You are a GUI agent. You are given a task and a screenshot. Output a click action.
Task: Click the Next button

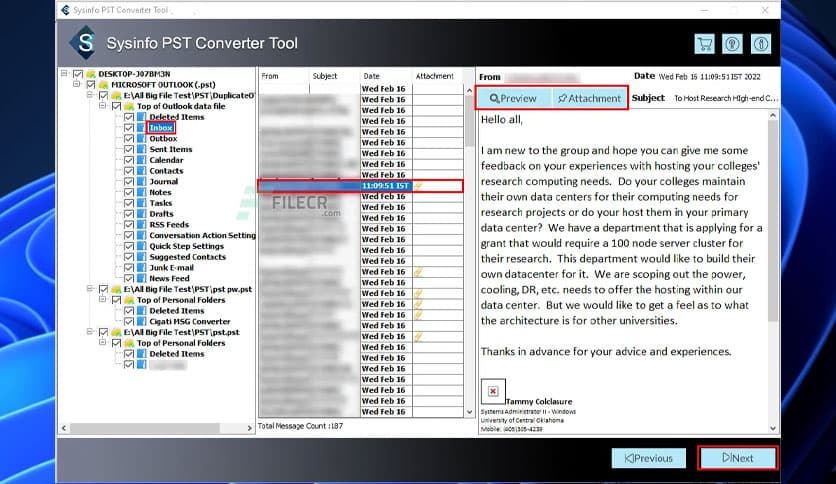point(737,458)
